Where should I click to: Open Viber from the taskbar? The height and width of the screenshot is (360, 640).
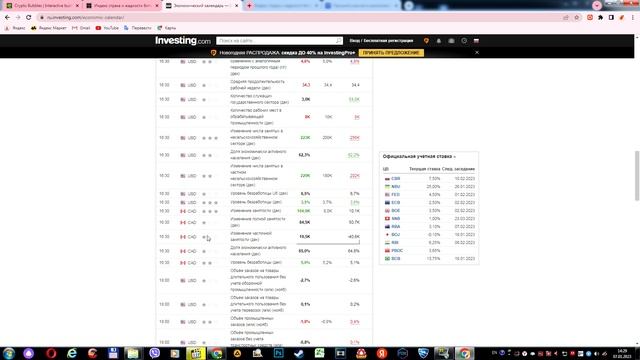tap(154, 353)
